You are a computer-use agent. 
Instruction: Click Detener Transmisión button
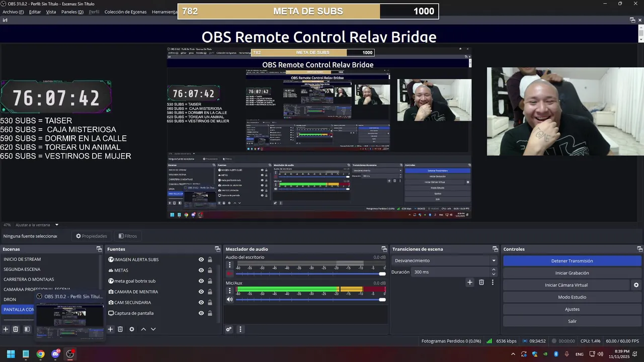coord(572,261)
